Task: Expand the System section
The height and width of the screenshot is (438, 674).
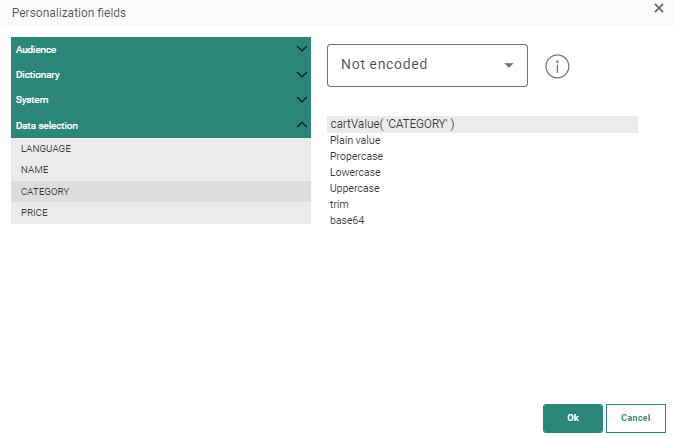Action: pos(160,100)
